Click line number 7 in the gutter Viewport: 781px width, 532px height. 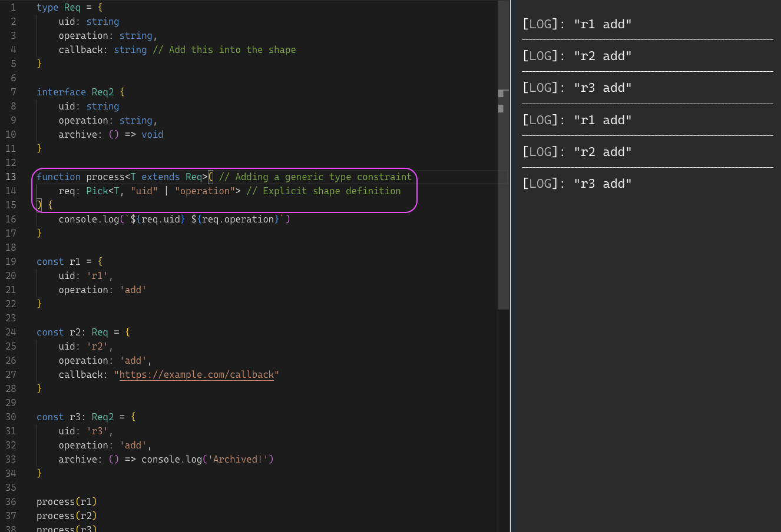pyautogui.click(x=13, y=92)
